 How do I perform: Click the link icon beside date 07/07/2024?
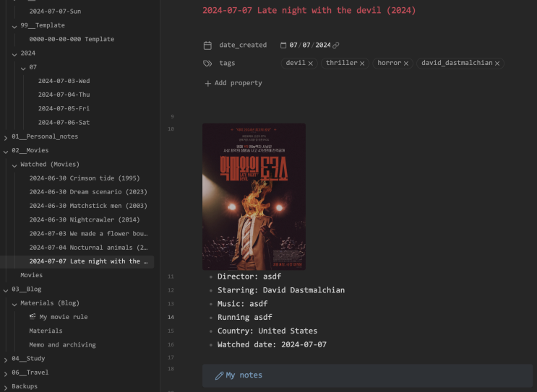(x=336, y=45)
